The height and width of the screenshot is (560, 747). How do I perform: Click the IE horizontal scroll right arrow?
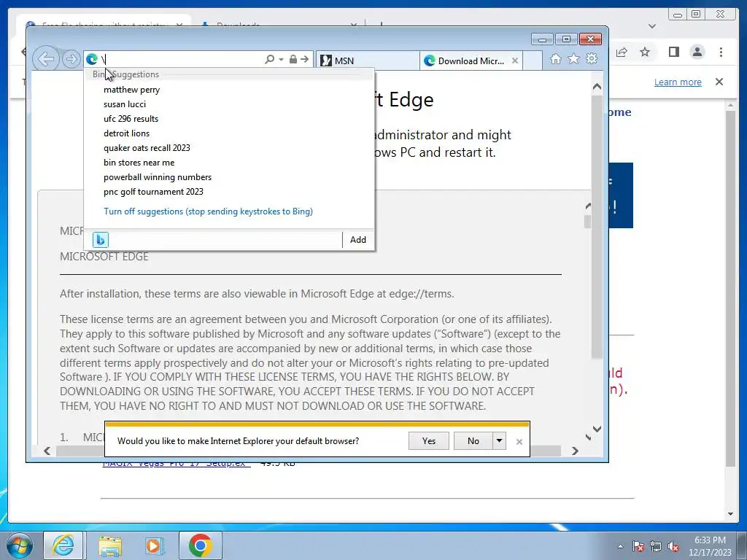(575, 451)
